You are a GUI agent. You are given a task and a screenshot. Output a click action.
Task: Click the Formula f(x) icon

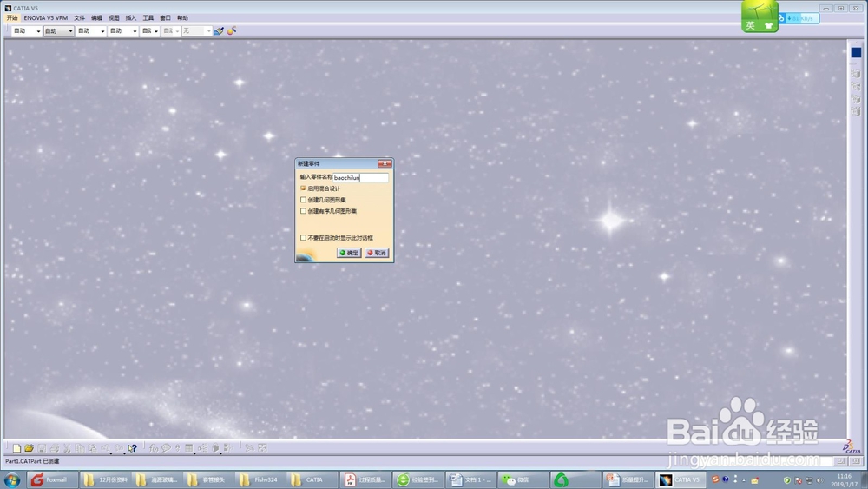(x=154, y=448)
